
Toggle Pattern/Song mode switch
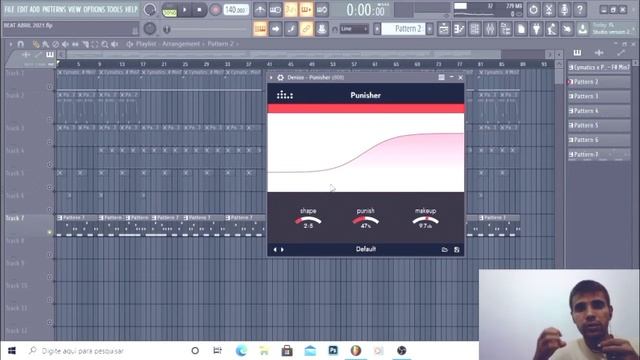pos(169,10)
